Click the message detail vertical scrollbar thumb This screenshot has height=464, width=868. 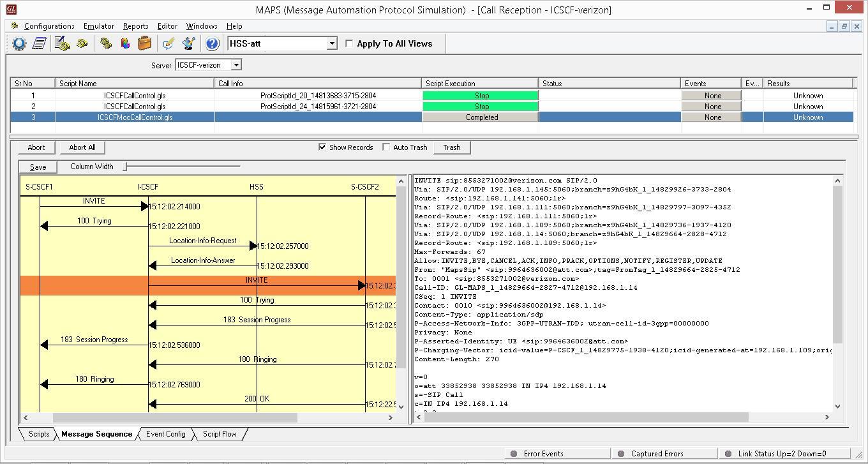tap(838, 264)
